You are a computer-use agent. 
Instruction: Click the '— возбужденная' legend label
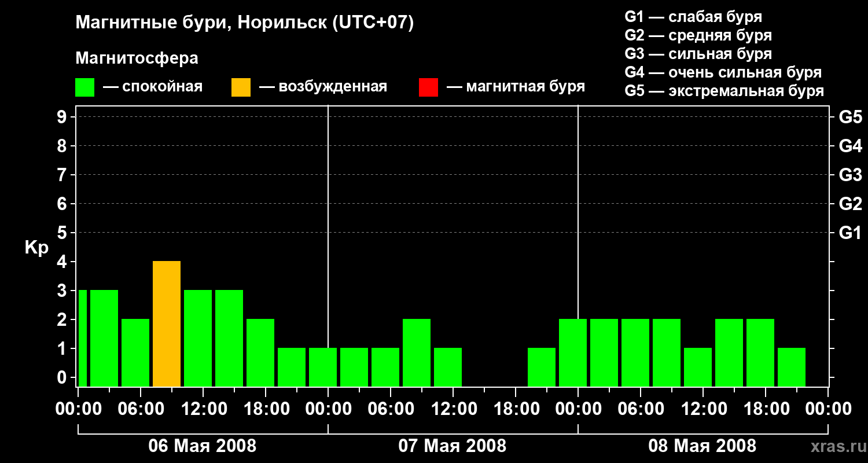click(x=323, y=87)
